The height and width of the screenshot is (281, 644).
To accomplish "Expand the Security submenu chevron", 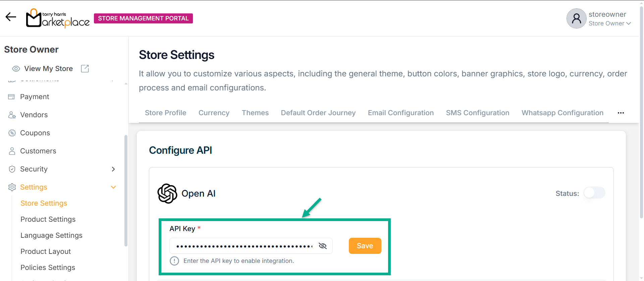I will tap(113, 169).
